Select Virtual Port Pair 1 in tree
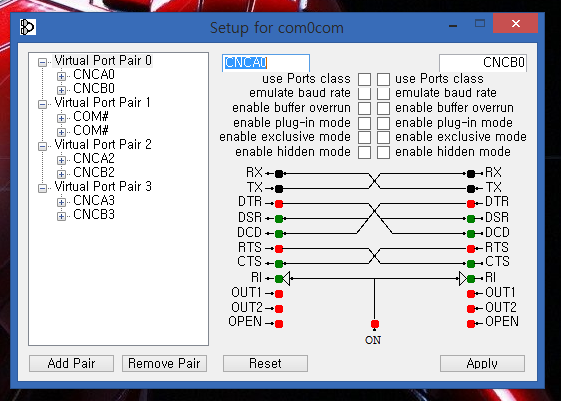This screenshot has width=561, height=401. pyautogui.click(x=102, y=103)
